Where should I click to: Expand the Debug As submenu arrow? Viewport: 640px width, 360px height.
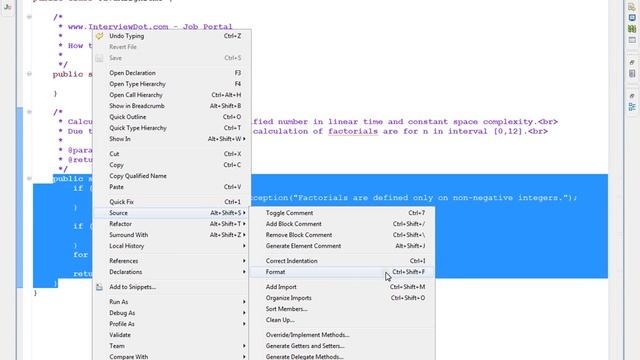(244, 313)
